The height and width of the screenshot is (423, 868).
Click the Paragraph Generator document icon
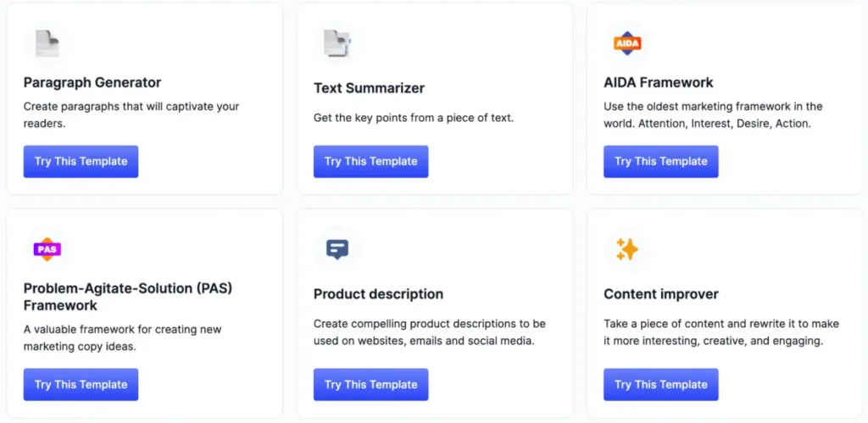point(47,42)
